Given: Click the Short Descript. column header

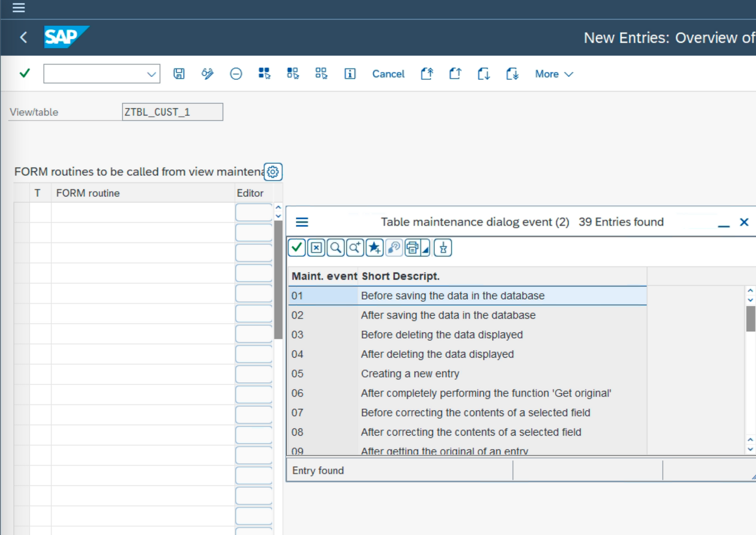Looking at the screenshot, I should pyautogui.click(x=401, y=276).
